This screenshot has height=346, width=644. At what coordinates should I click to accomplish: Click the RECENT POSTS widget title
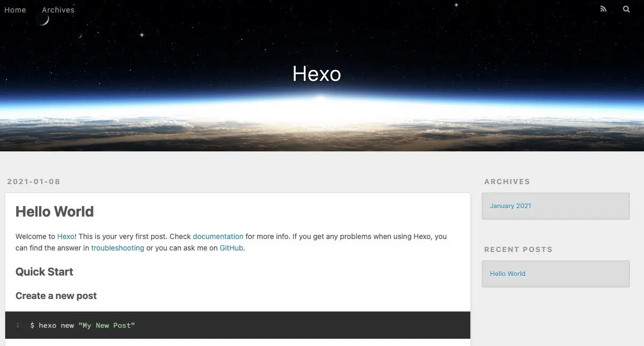point(518,249)
